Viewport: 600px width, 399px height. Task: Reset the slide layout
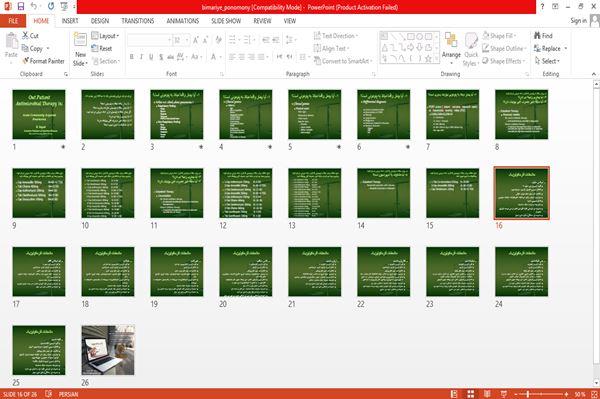click(x=102, y=49)
